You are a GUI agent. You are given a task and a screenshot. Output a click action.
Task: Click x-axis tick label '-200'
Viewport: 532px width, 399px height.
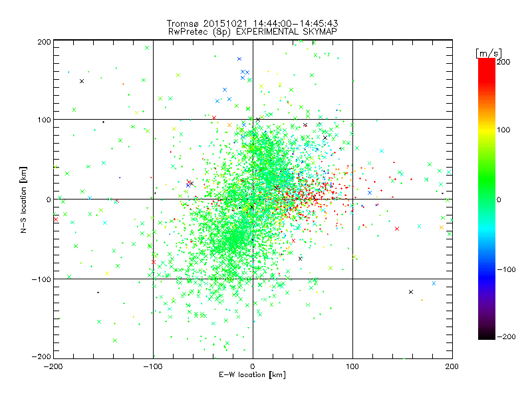[53, 366]
